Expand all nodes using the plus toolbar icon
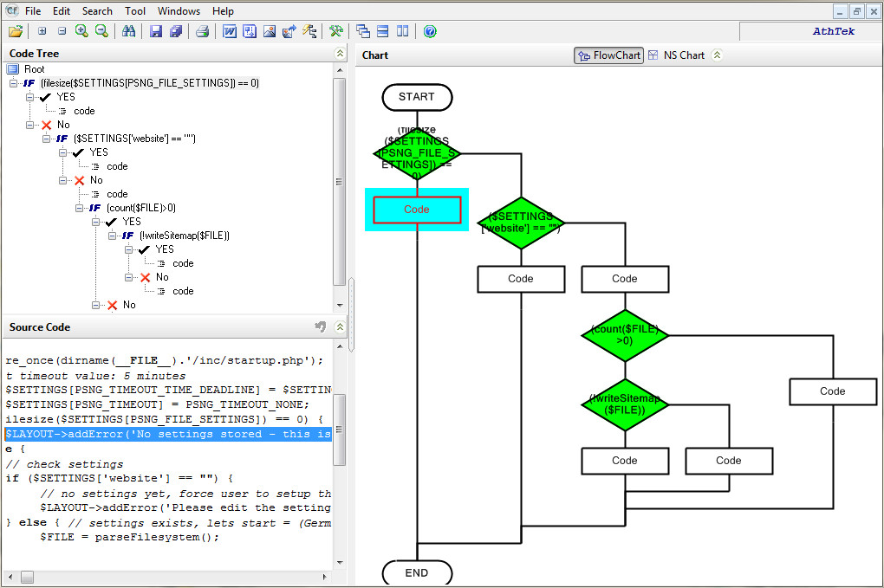Image resolution: width=884 pixels, height=588 pixels. tap(42, 30)
